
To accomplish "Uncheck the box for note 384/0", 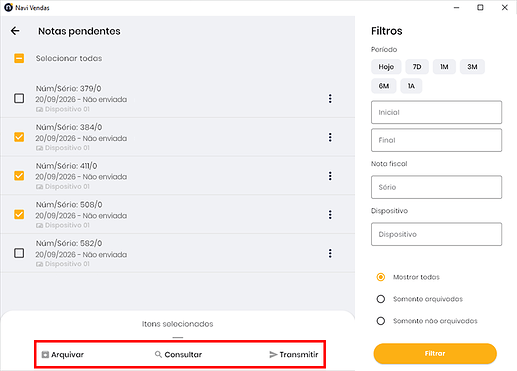I will click(19, 137).
